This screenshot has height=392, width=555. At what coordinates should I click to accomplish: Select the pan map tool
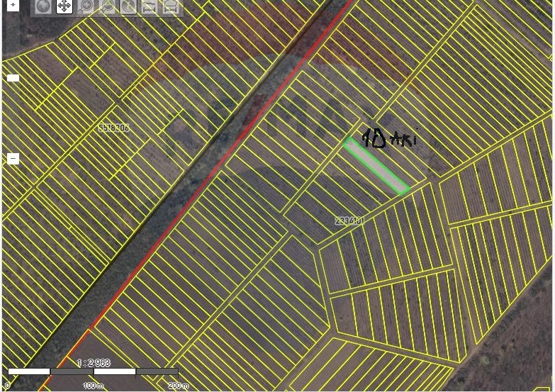point(65,6)
